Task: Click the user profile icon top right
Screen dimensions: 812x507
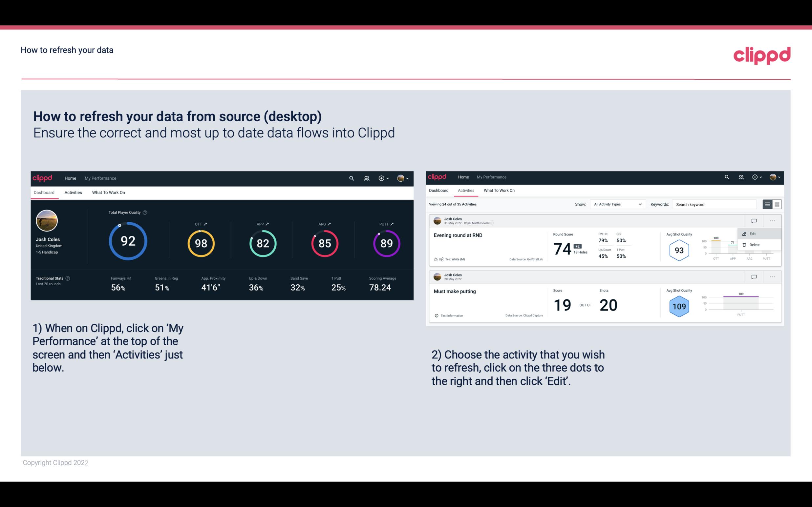Action: tap(400, 178)
